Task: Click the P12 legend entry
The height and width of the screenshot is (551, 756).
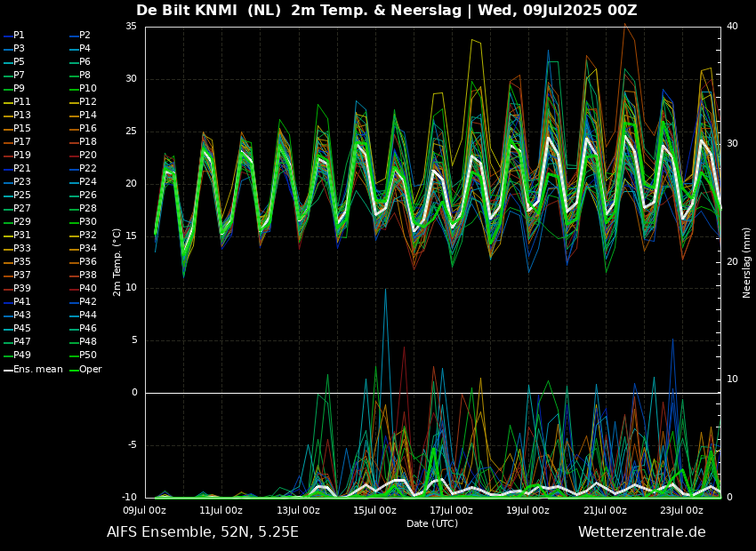Action: (87, 102)
